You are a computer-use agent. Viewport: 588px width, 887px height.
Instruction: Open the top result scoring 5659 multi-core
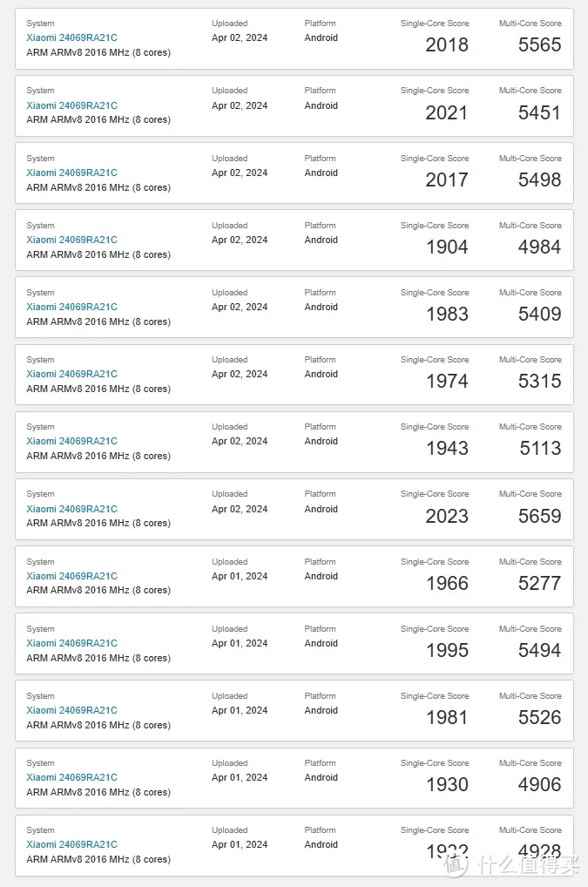(71, 509)
